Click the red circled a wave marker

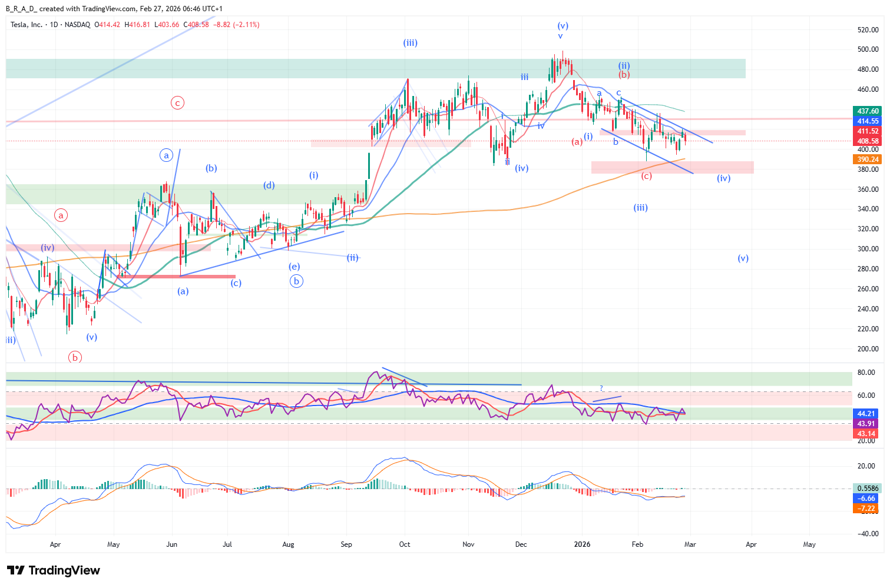pos(61,215)
